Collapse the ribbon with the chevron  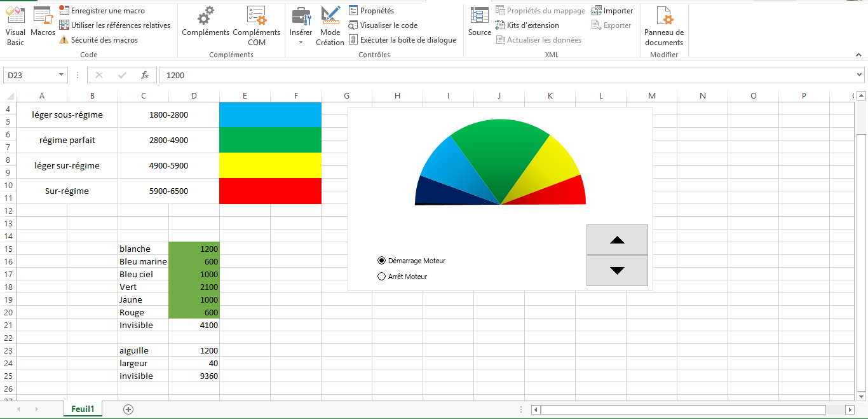(x=858, y=55)
